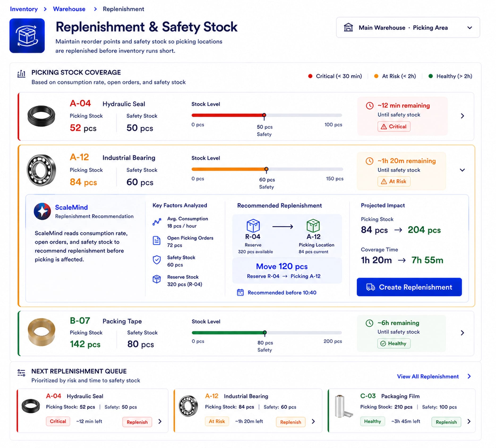Click the Avg. Consumption trend icon
The height and width of the screenshot is (448, 496).
pos(157,222)
